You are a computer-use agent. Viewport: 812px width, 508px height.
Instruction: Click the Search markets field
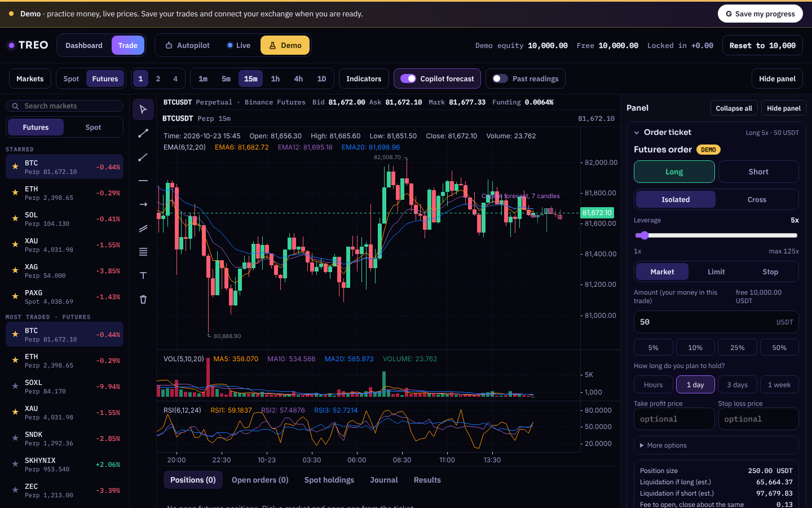(64, 106)
